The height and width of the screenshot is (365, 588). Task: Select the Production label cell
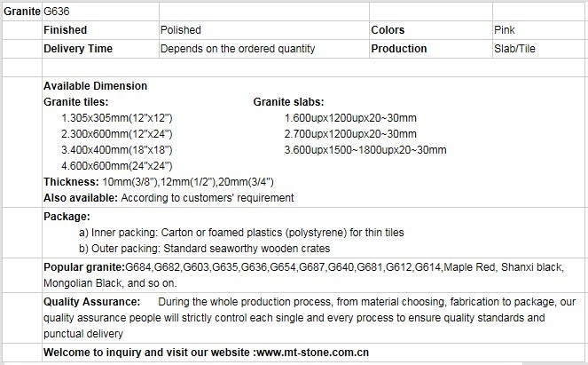pyautogui.click(x=431, y=49)
